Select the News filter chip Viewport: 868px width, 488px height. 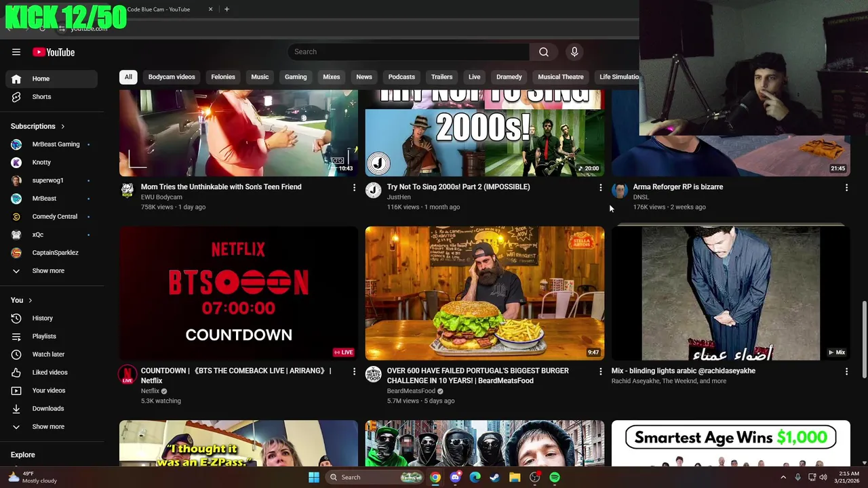pos(364,77)
